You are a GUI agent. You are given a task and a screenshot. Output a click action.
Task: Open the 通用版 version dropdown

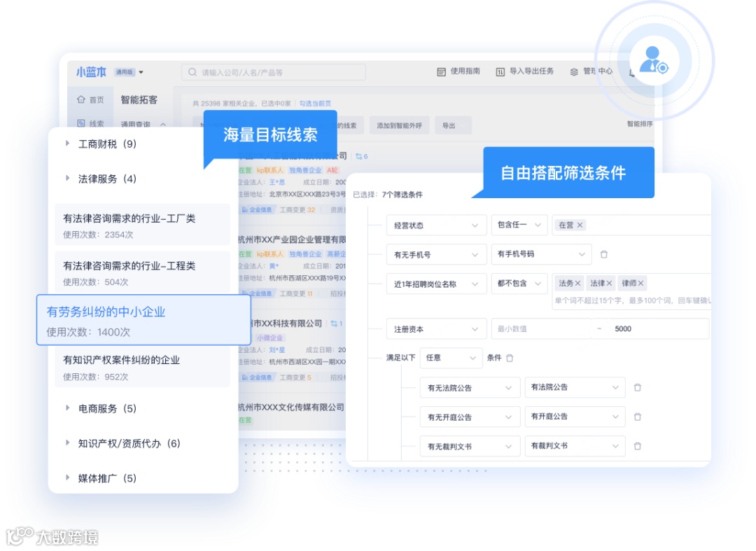[x=129, y=72]
